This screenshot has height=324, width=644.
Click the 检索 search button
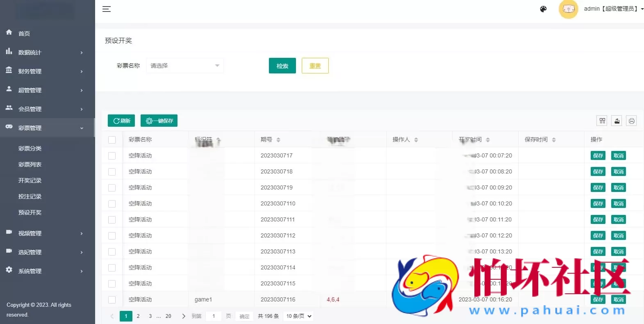[x=282, y=66]
